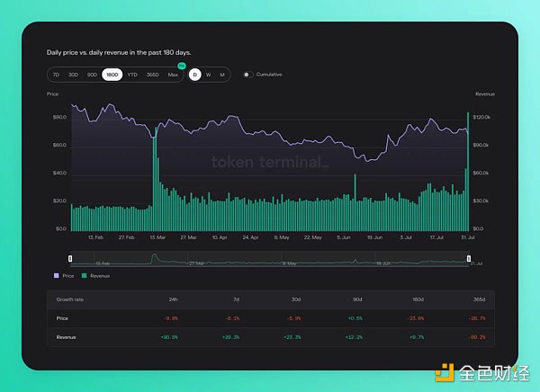This screenshot has width=540, height=392.
Task: Click the $120.0k revenue axis label
Action: (x=481, y=117)
